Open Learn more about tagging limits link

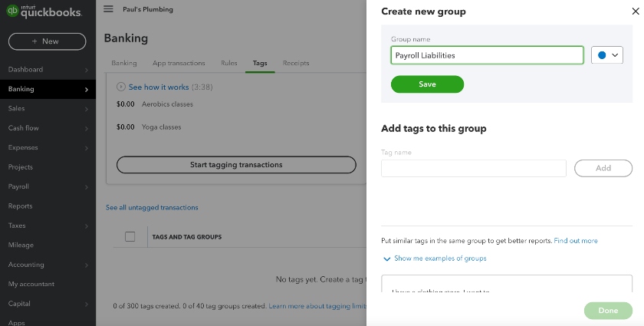317,306
